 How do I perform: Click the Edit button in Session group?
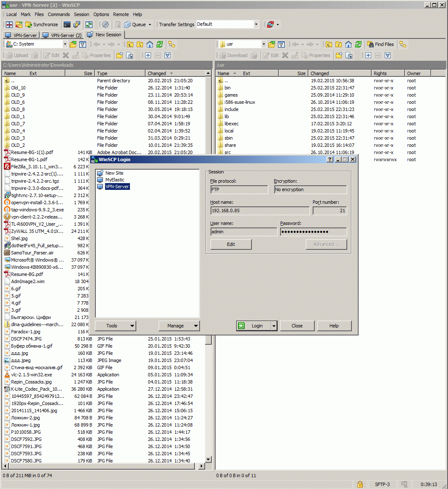(231, 245)
